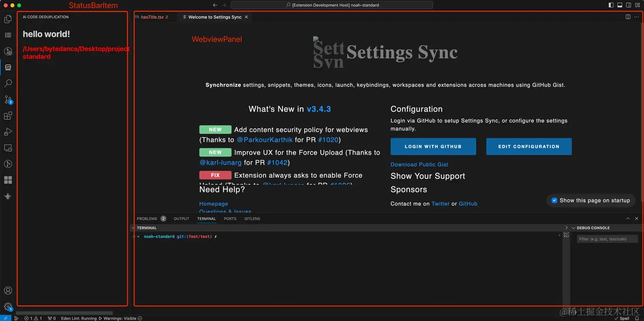Click the v3.4.3 version link
The height and width of the screenshot is (321, 644).
coord(318,109)
